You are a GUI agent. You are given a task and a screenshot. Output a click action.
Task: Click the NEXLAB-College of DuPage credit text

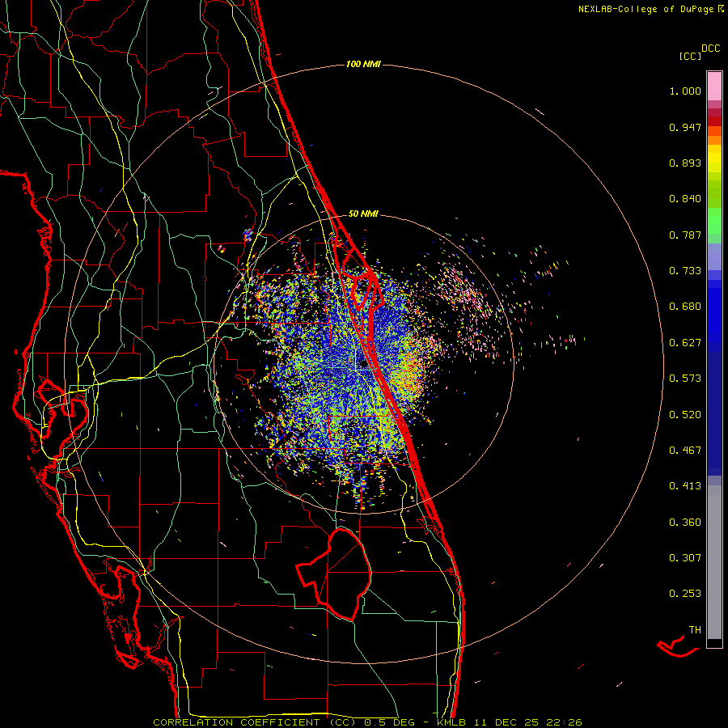(x=645, y=9)
